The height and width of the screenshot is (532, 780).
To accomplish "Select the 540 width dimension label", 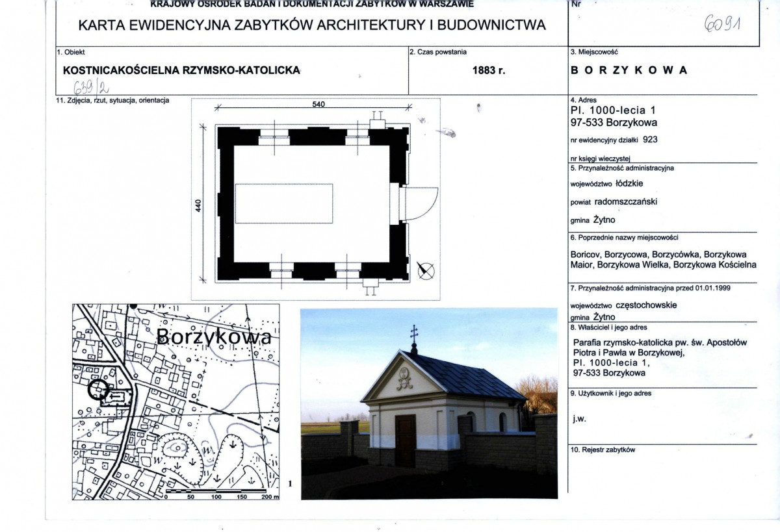I will [318, 105].
